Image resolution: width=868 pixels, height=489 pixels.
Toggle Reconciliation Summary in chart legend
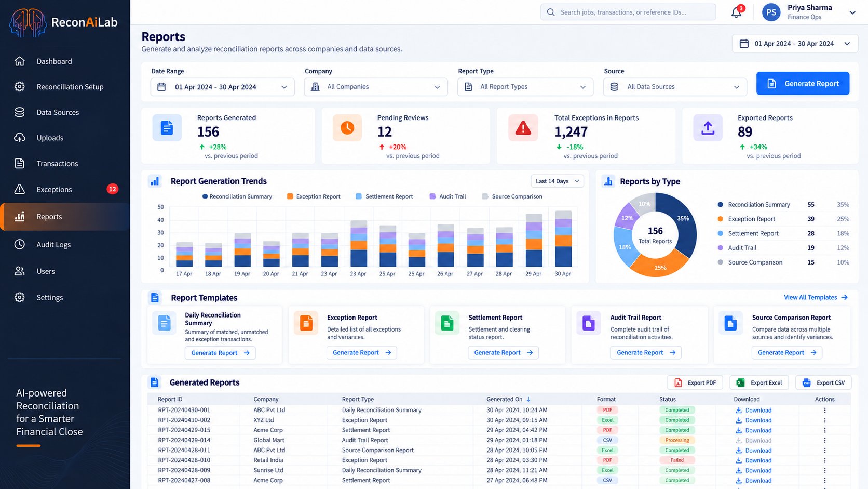point(237,196)
